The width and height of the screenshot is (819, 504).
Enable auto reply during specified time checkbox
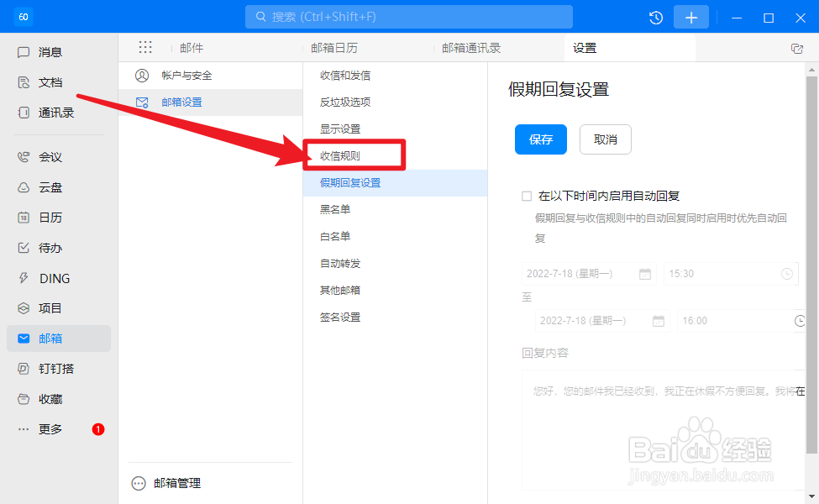(525, 196)
